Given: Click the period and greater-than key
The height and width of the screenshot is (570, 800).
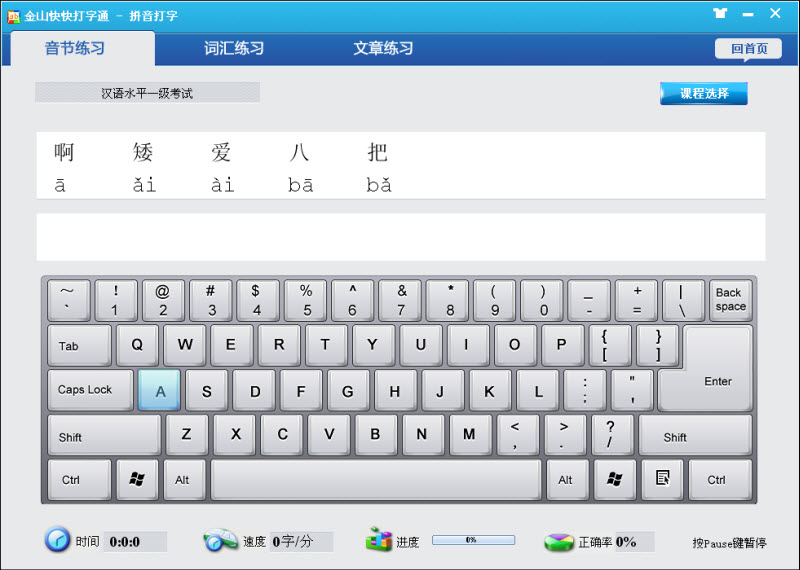Looking at the screenshot, I should [x=564, y=435].
